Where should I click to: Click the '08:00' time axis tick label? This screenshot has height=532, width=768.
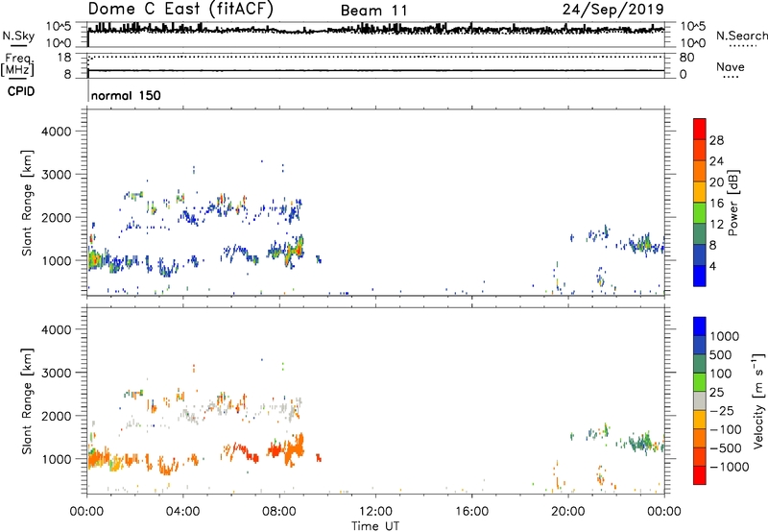pyautogui.click(x=279, y=512)
